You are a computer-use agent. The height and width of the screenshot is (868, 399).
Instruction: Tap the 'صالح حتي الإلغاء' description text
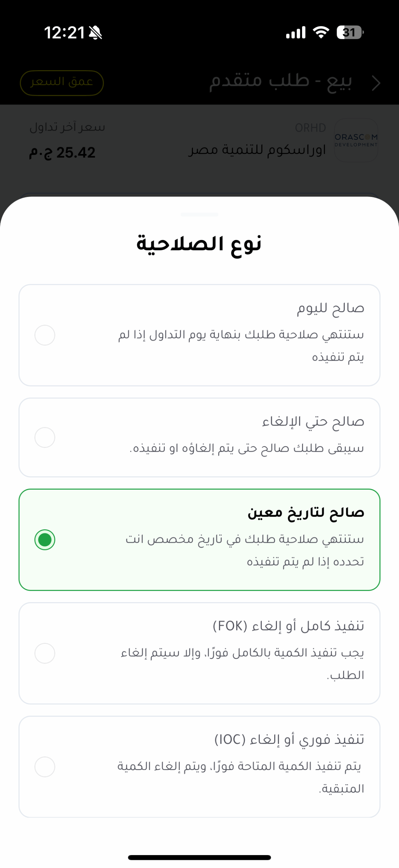[246, 448]
